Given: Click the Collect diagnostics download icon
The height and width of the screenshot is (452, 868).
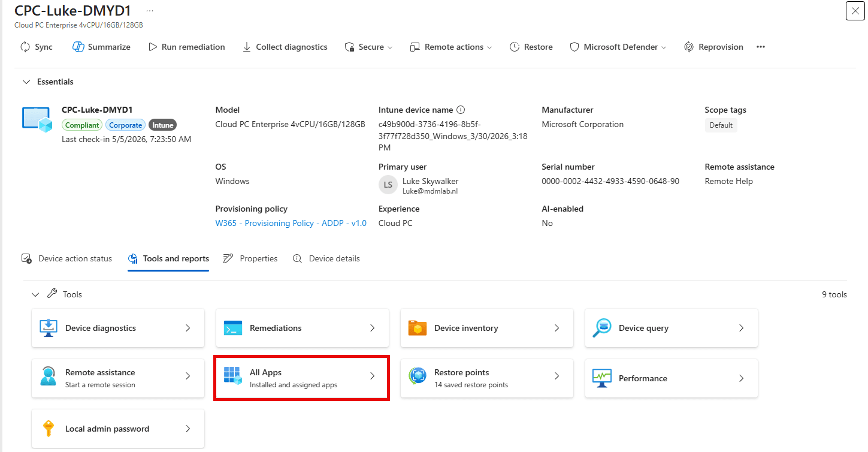Looking at the screenshot, I should point(247,47).
